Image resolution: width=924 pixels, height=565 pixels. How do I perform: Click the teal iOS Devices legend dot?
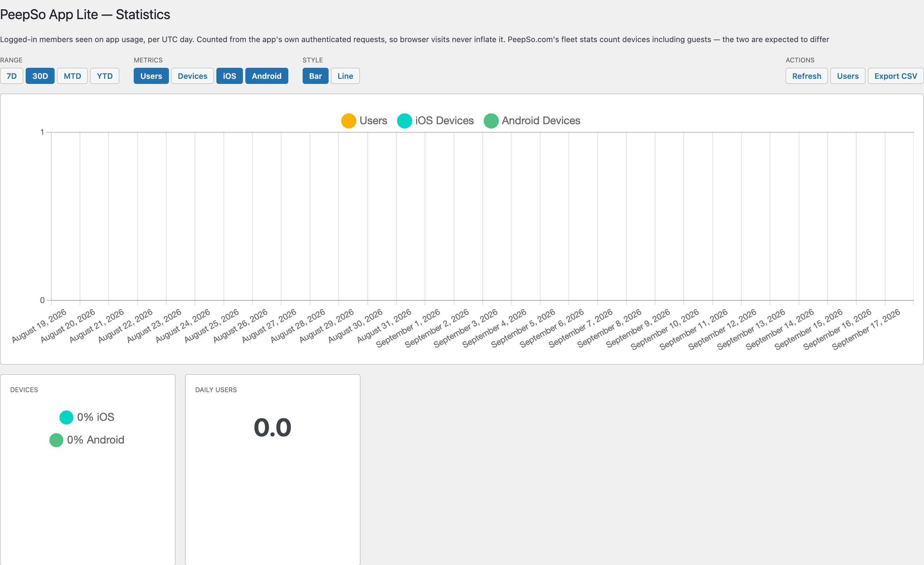point(404,121)
